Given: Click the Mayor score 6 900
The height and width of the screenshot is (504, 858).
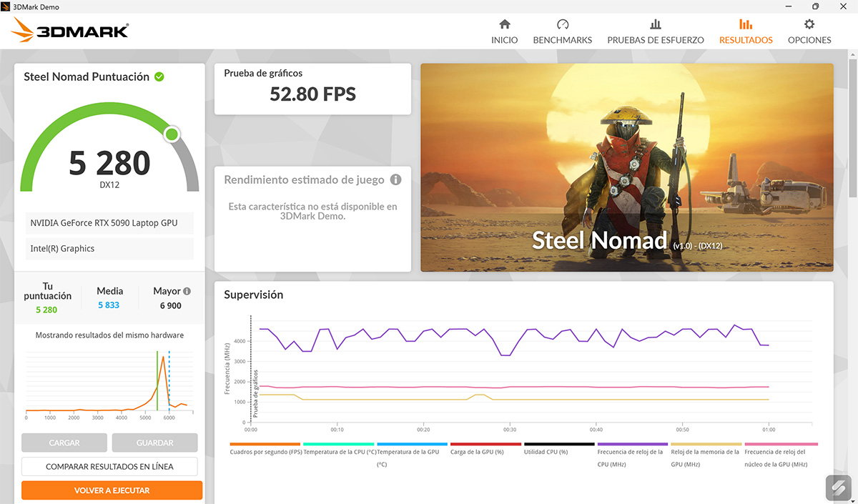Looking at the screenshot, I should [169, 305].
